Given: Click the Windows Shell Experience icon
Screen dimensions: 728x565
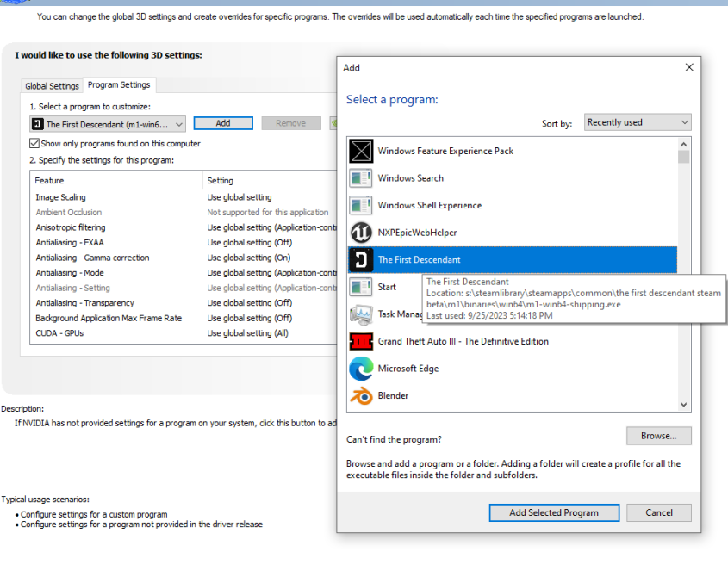Looking at the screenshot, I should tap(360, 206).
